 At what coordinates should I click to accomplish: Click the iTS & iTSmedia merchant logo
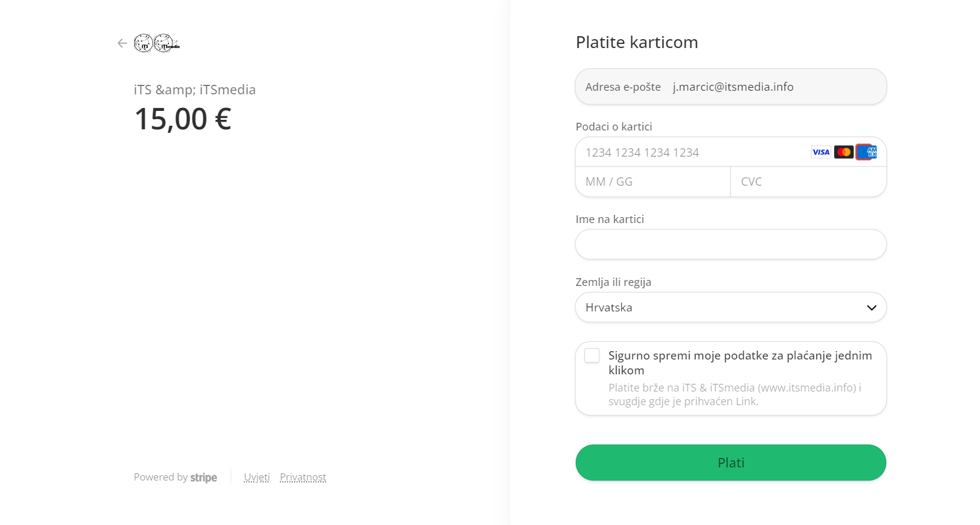point(157,43)
